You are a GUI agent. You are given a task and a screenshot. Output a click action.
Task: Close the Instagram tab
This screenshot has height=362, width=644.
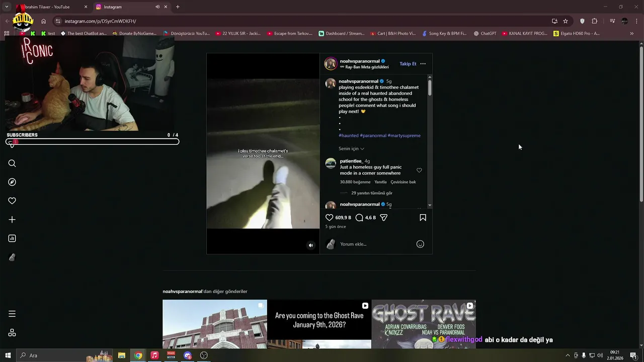coord(166,7)
